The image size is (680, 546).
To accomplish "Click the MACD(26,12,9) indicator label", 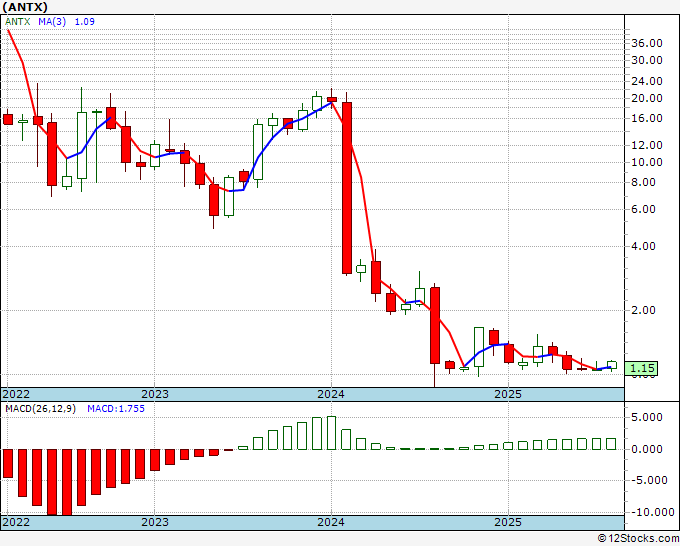I will [40, 409].
